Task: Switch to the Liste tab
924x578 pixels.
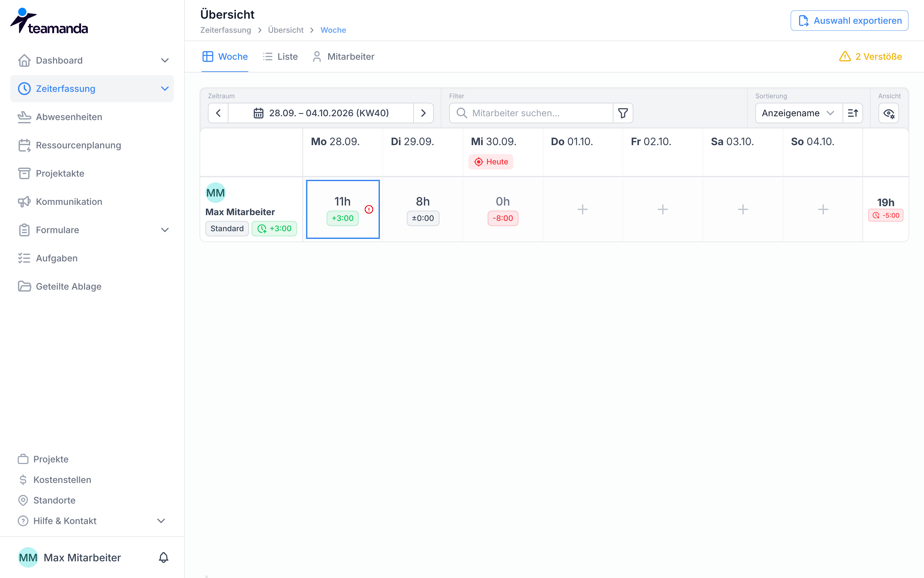Action: coord(280,57)
